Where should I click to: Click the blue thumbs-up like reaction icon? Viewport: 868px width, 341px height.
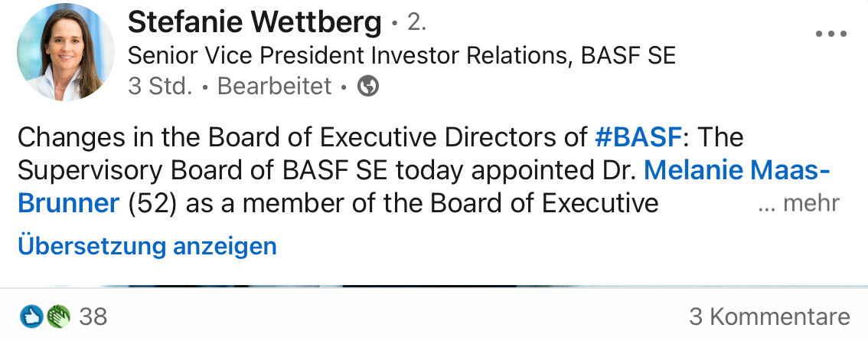(x=31, y=316)
